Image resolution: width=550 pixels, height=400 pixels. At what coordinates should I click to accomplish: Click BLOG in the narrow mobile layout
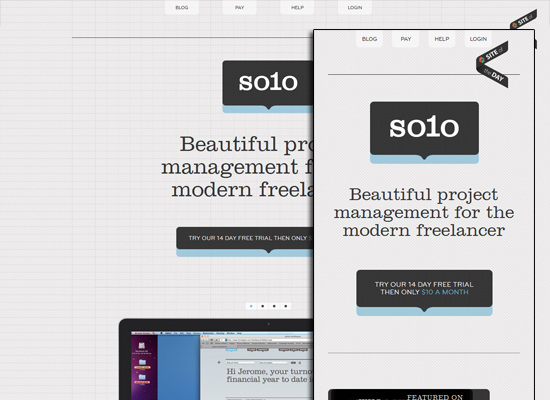click(x=369, y=39)
